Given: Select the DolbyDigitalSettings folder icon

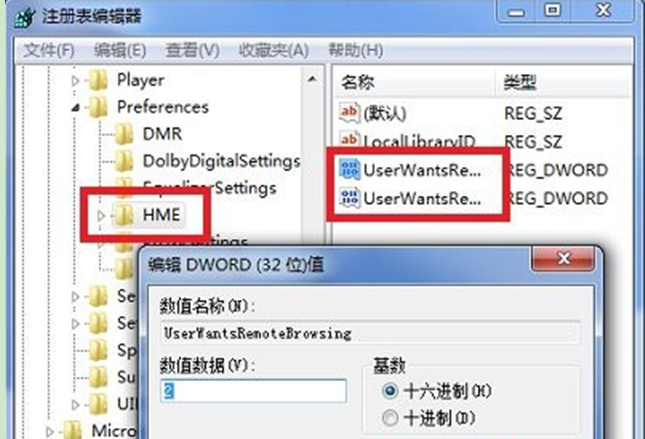Looking at the screenshot, I should click(x=123, y=161).
